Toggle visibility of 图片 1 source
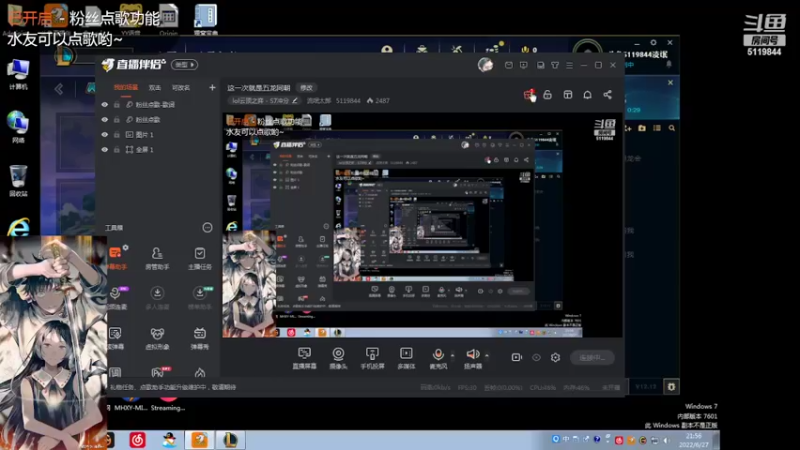The width and height of the screenshot is (800, 450). 105,135
